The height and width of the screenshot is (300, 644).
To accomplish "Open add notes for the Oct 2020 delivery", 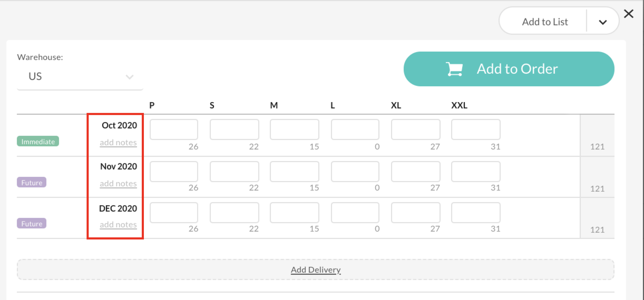I will (118, 142).
